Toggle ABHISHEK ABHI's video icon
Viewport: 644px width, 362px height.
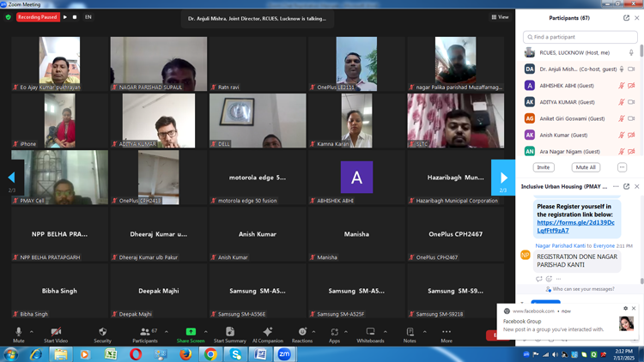coord(632,86)
